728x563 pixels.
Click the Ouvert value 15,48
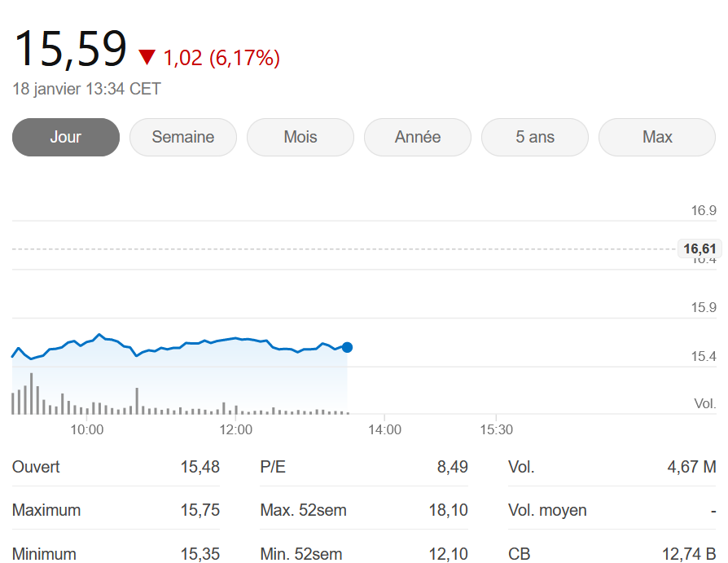click(x=200, y=467)
